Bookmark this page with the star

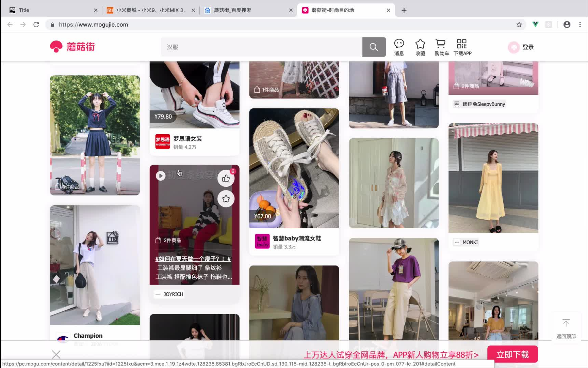coord(519,25)
